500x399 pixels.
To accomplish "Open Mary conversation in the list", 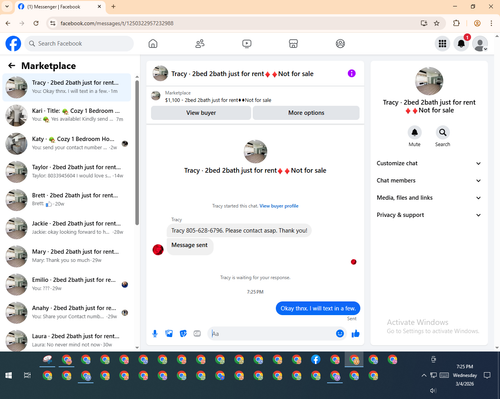I will (x=67, y=256).
